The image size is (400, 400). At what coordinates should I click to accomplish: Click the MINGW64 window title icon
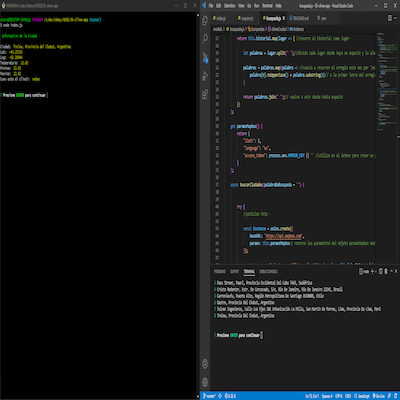pyautogui.click(x=3, y=6)
